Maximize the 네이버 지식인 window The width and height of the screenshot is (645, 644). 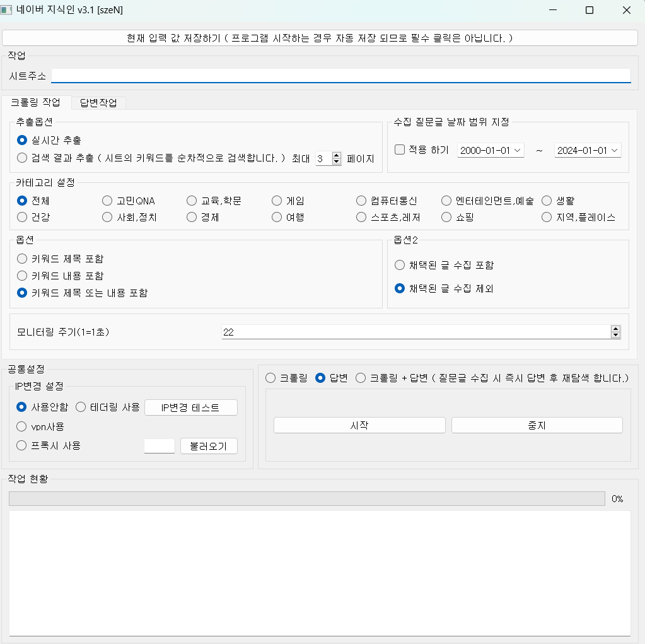coord(590,10)
